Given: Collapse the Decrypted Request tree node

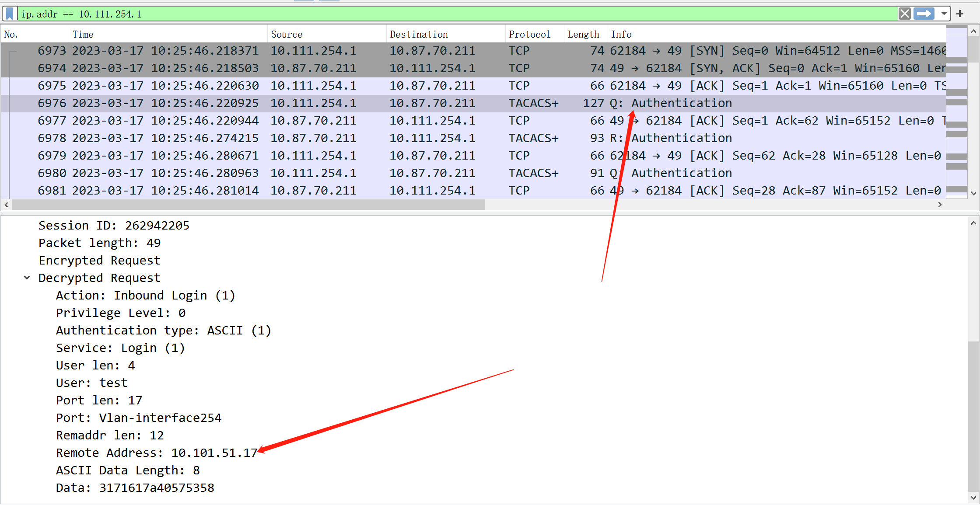Looking at the screenshot, I should pyautogui.click(x=27, y=278).
